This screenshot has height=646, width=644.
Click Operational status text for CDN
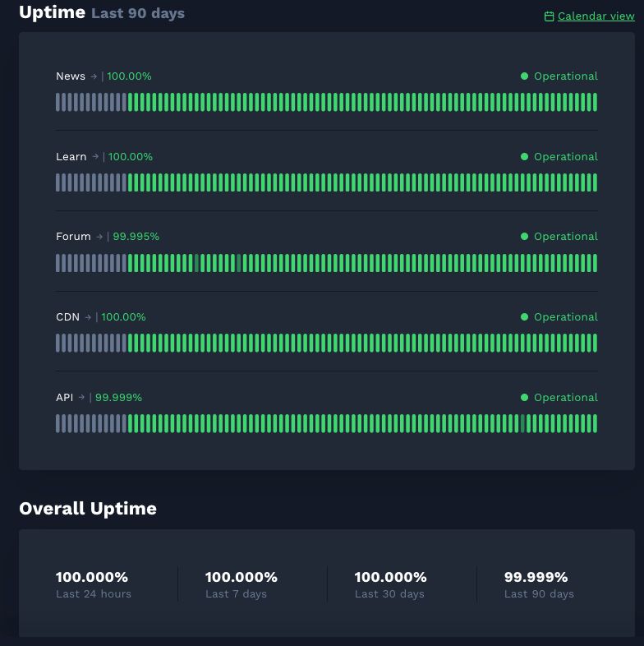click(566, 316)
